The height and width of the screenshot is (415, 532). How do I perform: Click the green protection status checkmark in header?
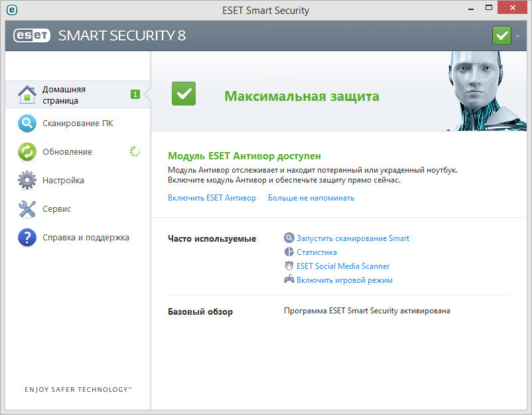(501, 35)
